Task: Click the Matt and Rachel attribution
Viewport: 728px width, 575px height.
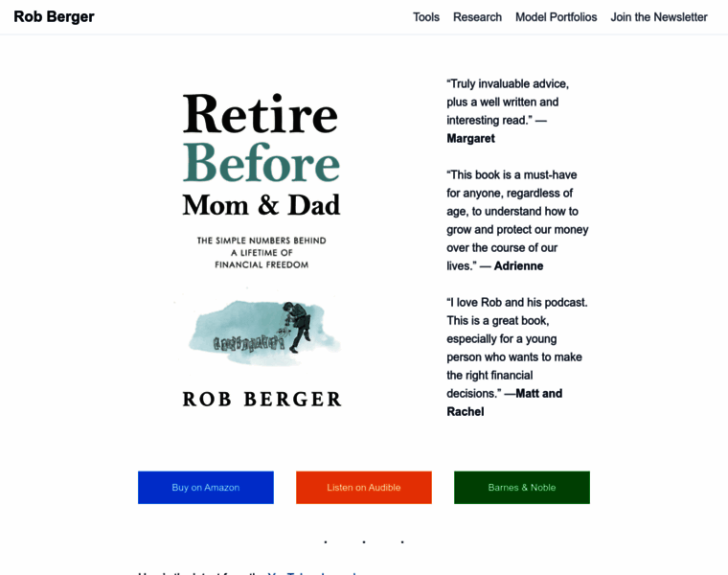Action: click(x=504, y=402)
